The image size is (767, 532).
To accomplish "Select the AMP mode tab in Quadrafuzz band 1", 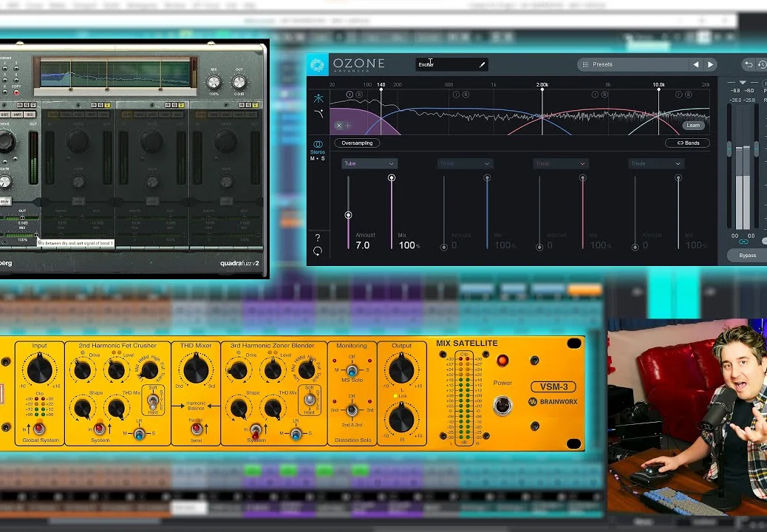I will [16, 115].
